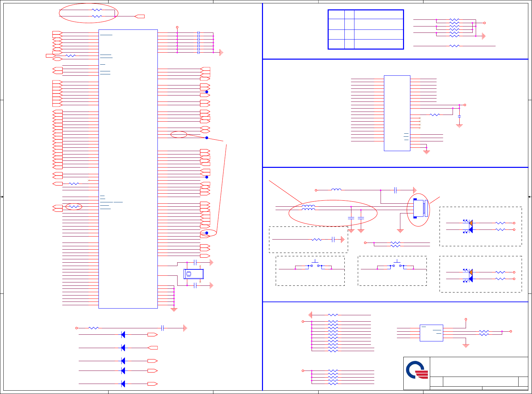This screenshot has height=394, width=532.
Task: Select the power terminal above the small IC
Action: click(466, 319)
